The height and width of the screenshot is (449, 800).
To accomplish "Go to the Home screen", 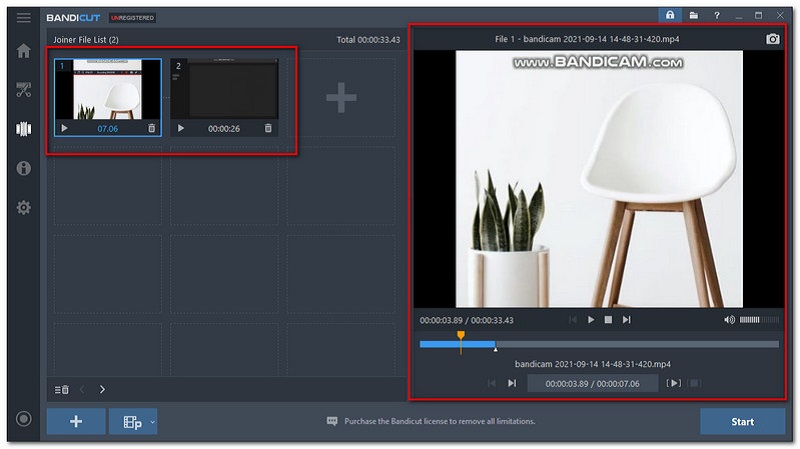I will [x=23, y=51].
